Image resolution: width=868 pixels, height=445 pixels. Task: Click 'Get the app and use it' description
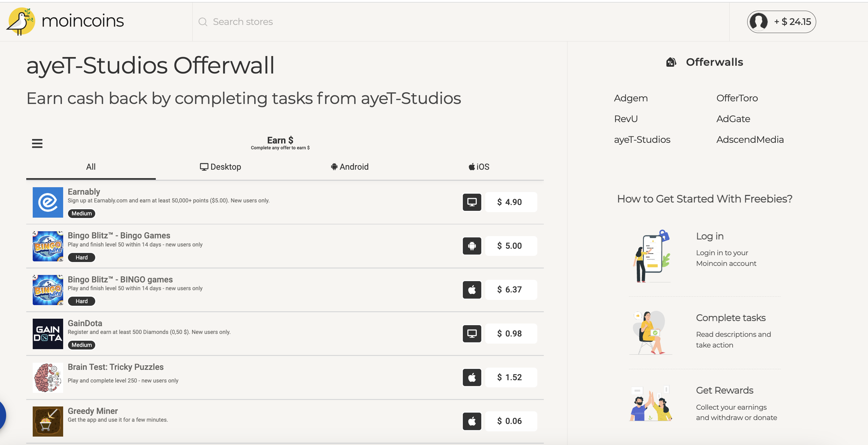point(118,420)
